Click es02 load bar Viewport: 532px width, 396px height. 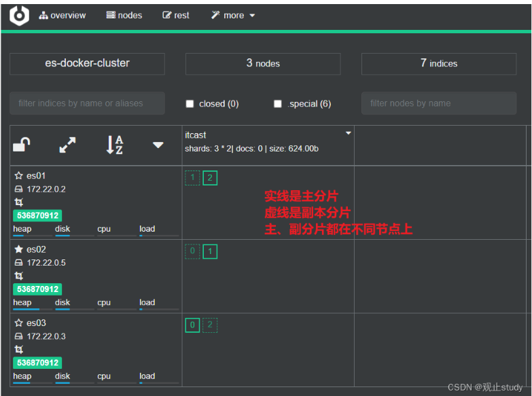[159, 309]
